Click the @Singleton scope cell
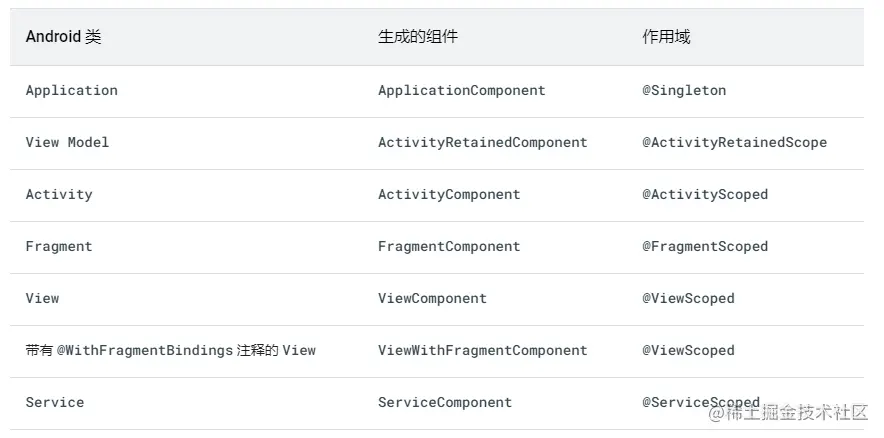This screenshot has width=884, height=438. coord(684,91)
